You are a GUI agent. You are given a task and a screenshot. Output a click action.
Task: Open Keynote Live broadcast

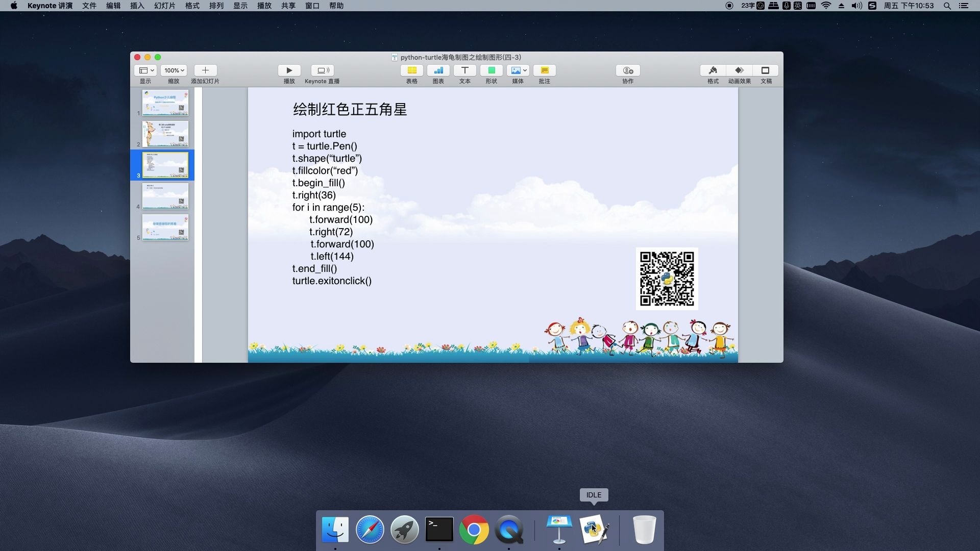click(x=322, y=70)
